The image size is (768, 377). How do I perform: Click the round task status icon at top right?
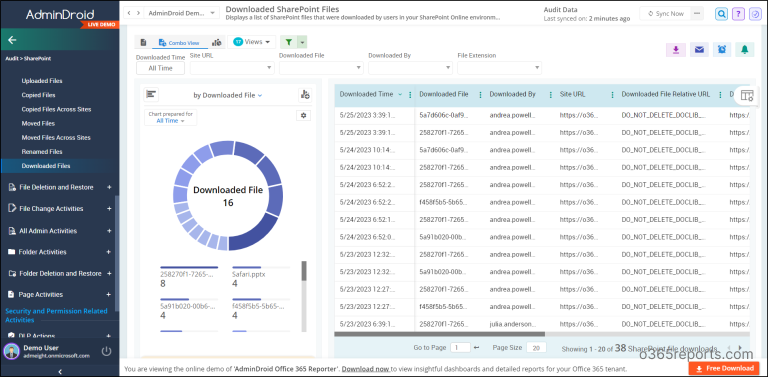(x=754, y=14)
